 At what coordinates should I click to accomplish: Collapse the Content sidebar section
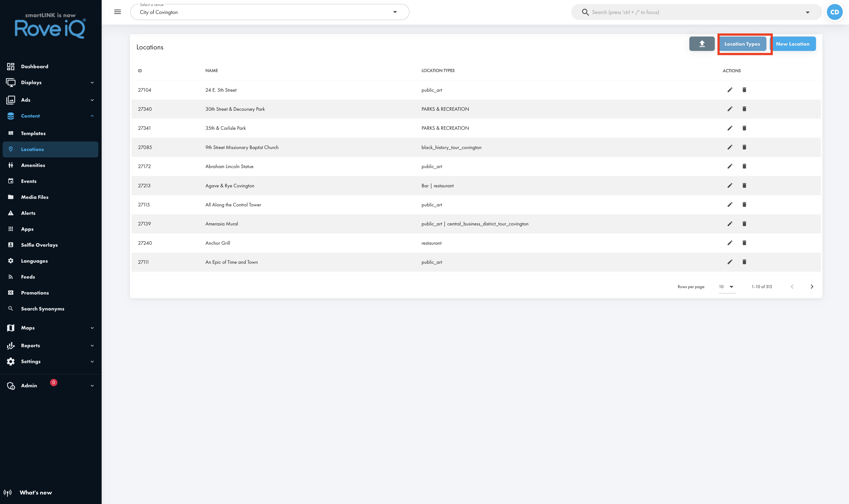tap(50, 116)
